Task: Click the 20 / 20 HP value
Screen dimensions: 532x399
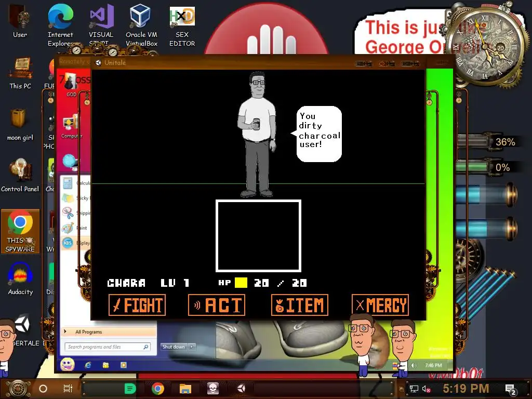Action: point(280,283)
